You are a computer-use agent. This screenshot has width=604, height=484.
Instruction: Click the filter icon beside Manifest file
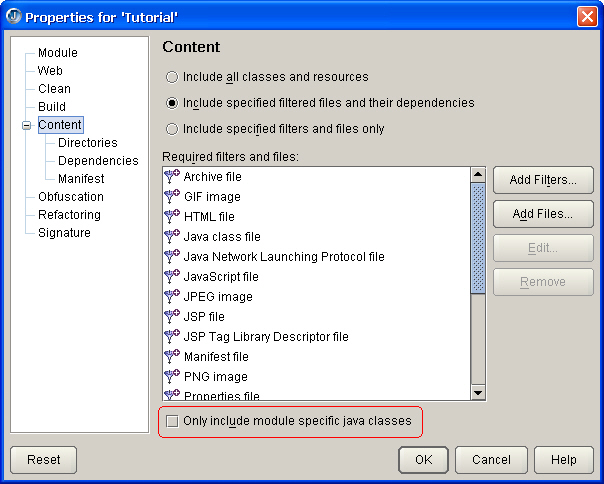click(172, 357)
